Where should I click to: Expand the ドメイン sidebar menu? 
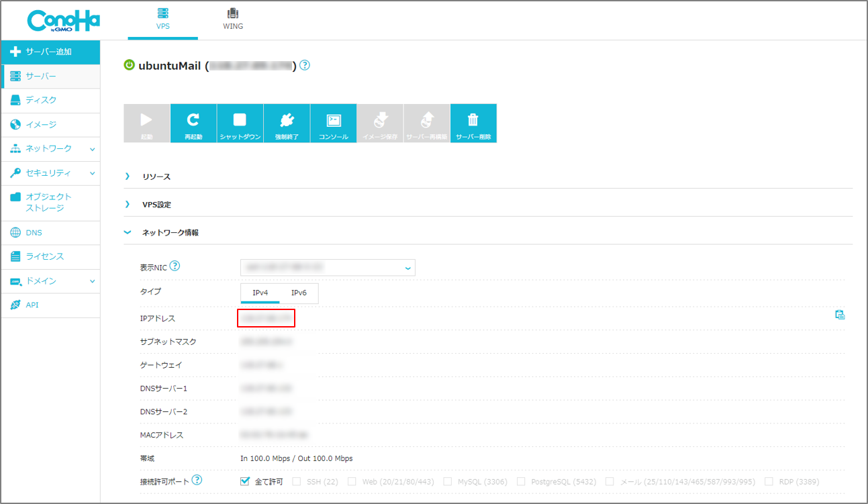point(51,281)
